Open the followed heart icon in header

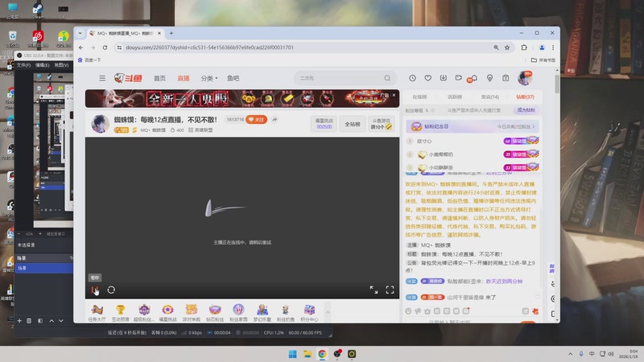pos(428,78)
